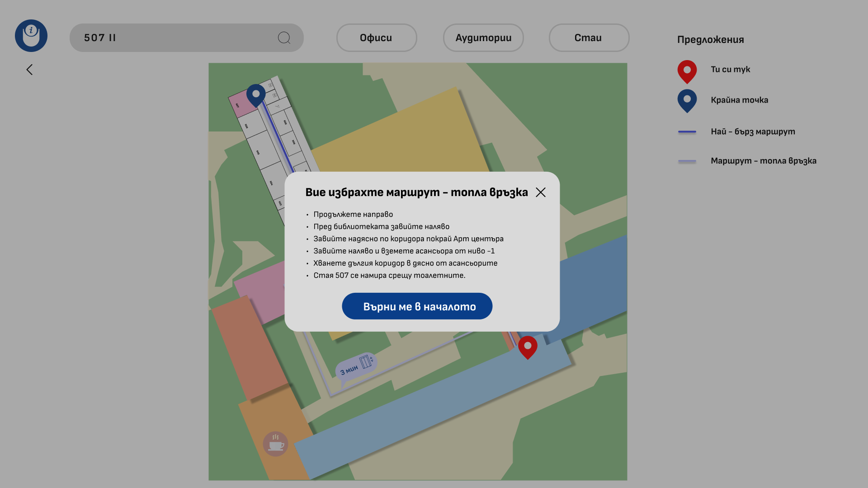Click the Предложения heading
Image resolution: width=868 pixels, height=488 pixels.
[711, 40]
